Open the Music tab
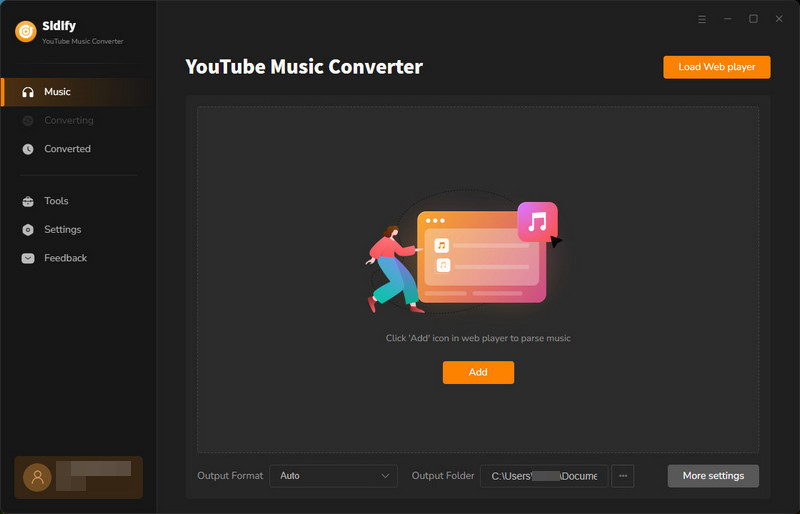 point(78,92)
